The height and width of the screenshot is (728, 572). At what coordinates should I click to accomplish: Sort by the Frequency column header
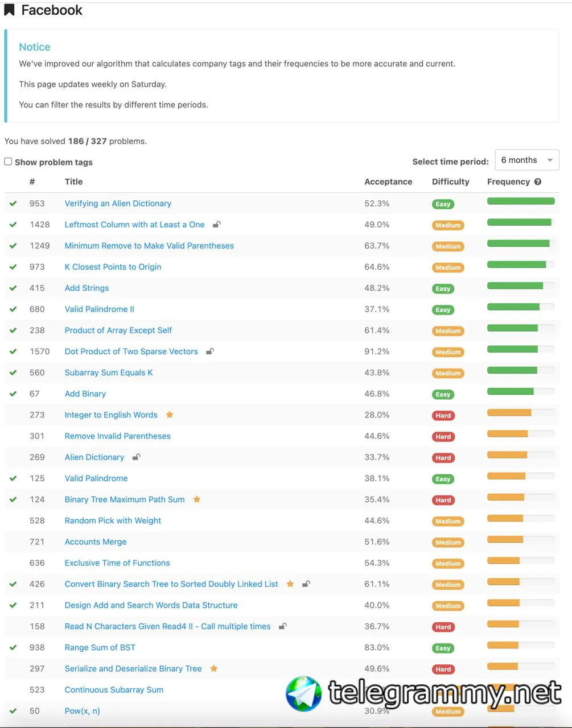(x=508, y=182)
